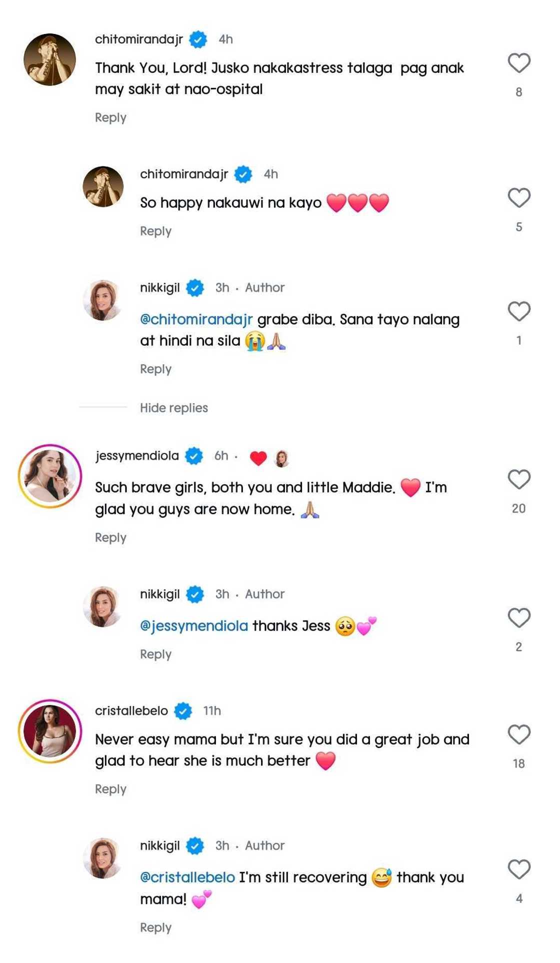Open the @chitomirandajr mention link
560x963 pixels.
click(x=196, y=319)
